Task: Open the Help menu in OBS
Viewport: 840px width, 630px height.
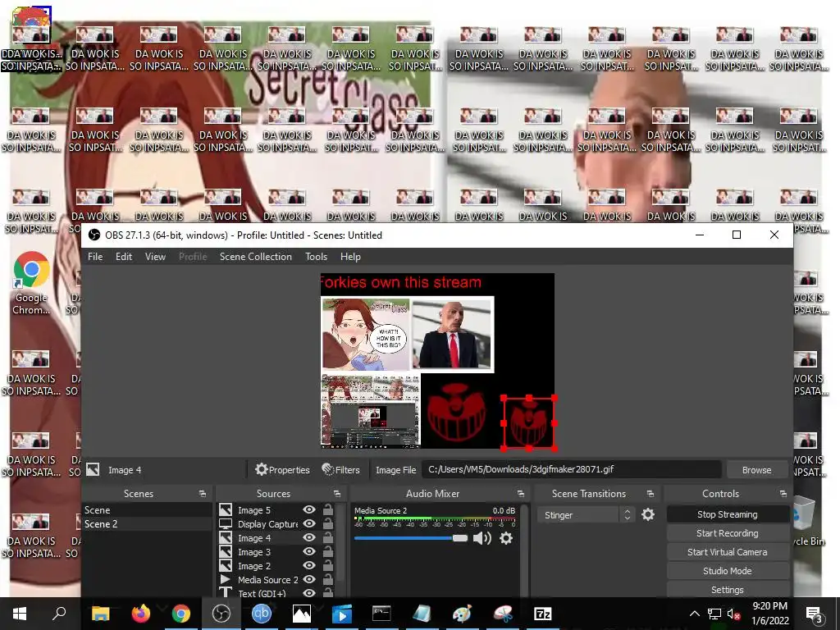Action: coord(350,257)
